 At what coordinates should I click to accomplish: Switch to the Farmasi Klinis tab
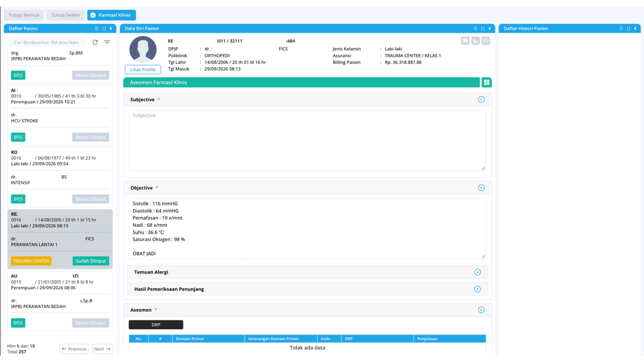click(111, 15)
